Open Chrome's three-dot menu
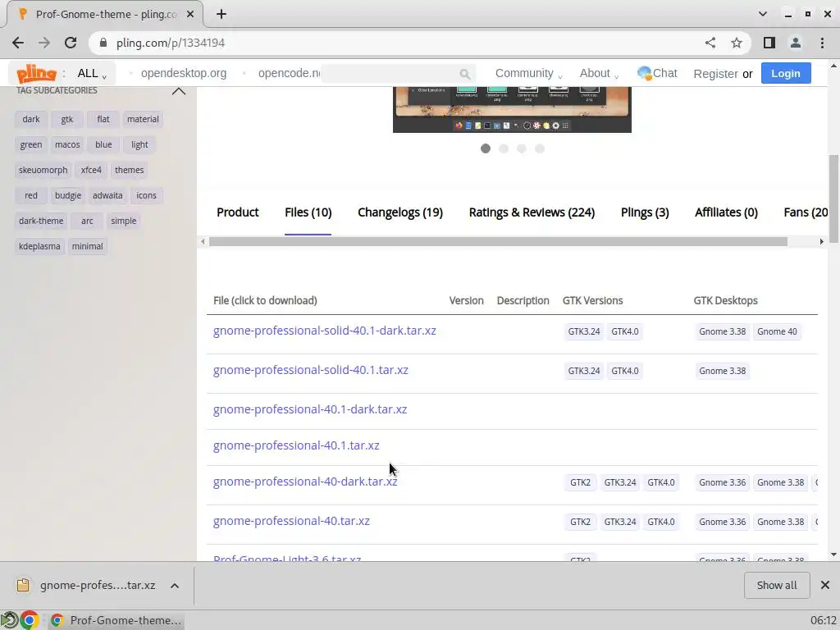 point(822,43)
